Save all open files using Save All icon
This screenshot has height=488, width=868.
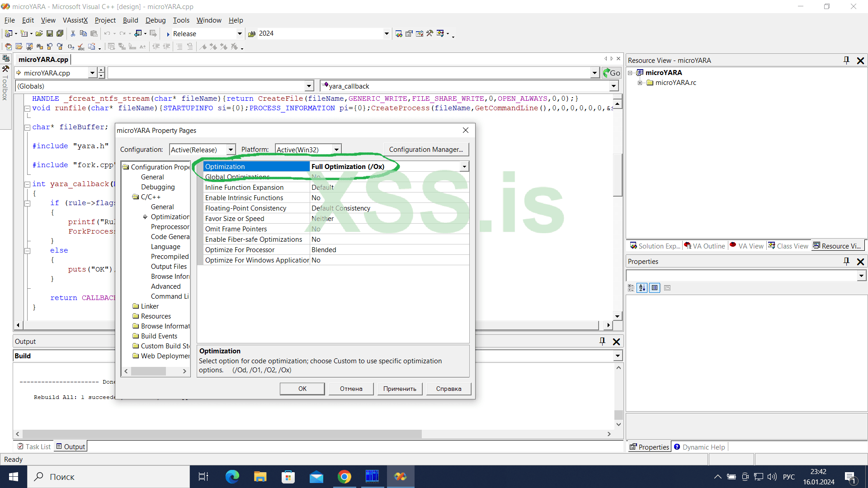60,33
